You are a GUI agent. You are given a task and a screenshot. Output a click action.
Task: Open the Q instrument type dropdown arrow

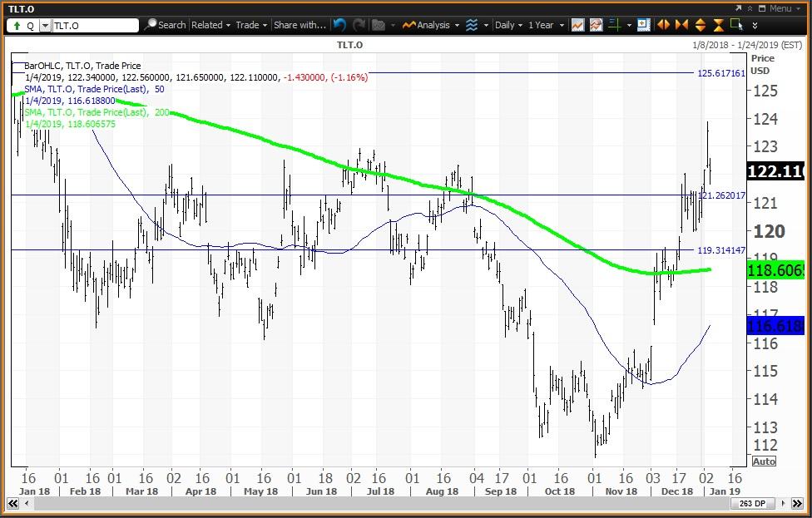point(46,25)
